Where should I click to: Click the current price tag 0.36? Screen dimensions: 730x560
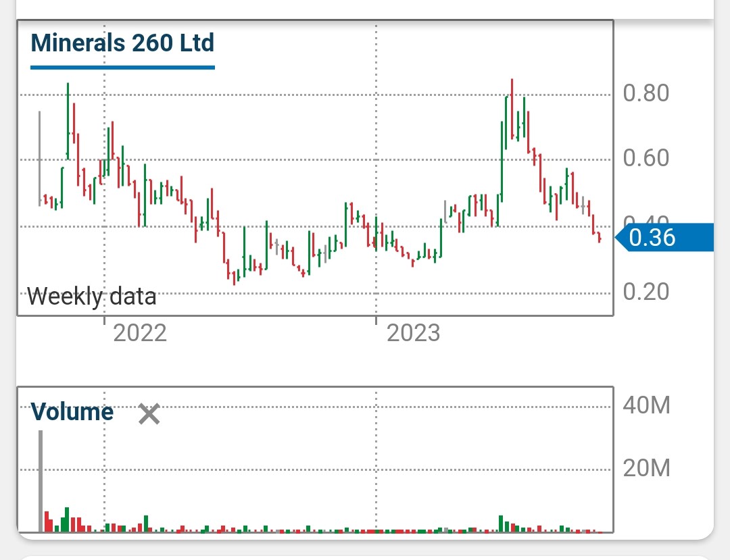pyautogui.click(x=664, y=237)
